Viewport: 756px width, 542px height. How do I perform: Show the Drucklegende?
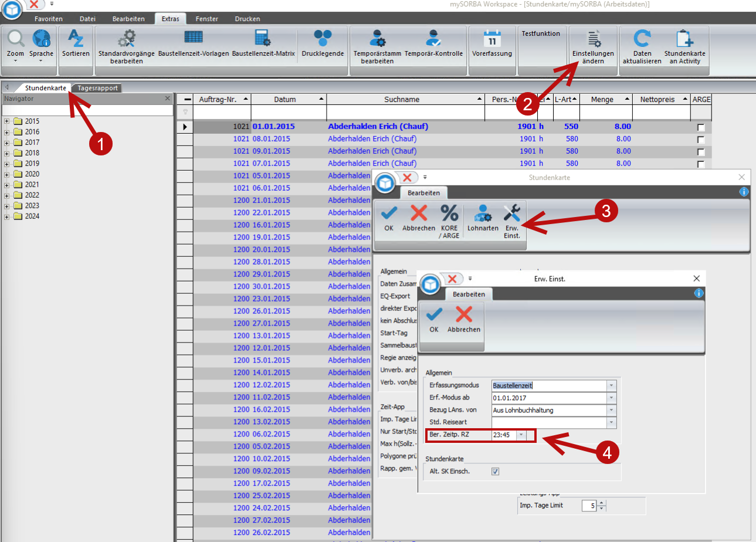(323, 43)
